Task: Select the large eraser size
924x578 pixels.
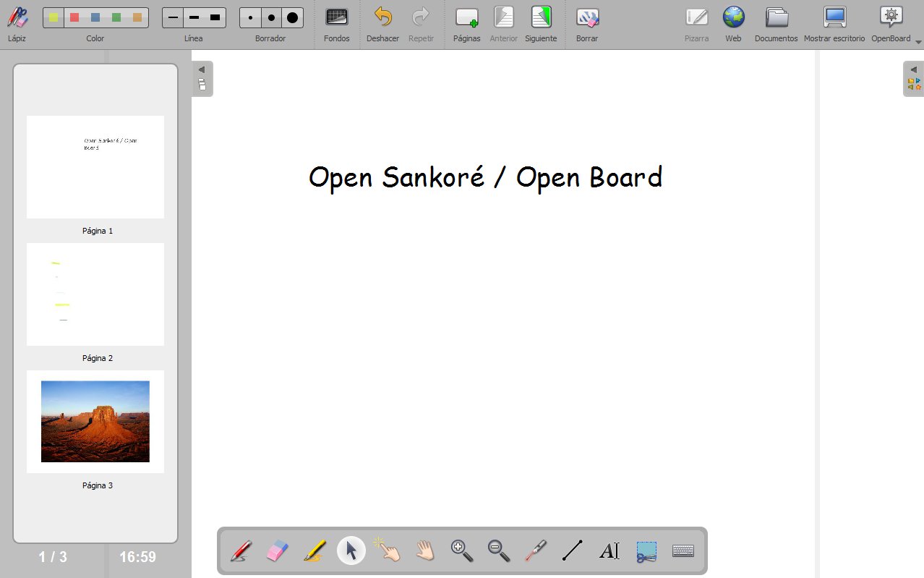Action: (x=292, y=17)
